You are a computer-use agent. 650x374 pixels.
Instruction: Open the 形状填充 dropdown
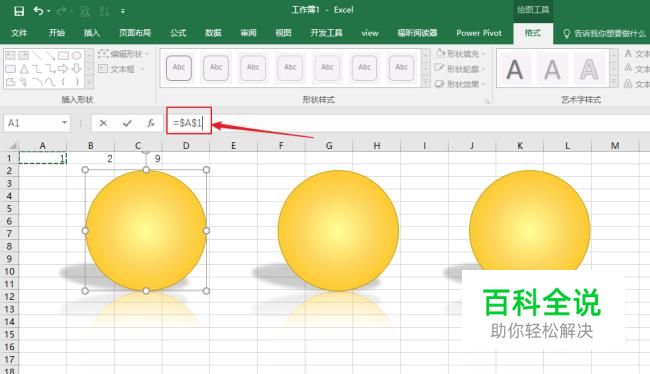[x=459, y=54]
